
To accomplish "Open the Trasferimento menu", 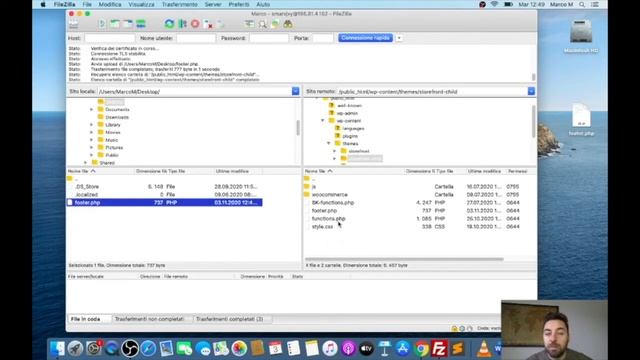I will pyautogui.click(x=180, y=4).
